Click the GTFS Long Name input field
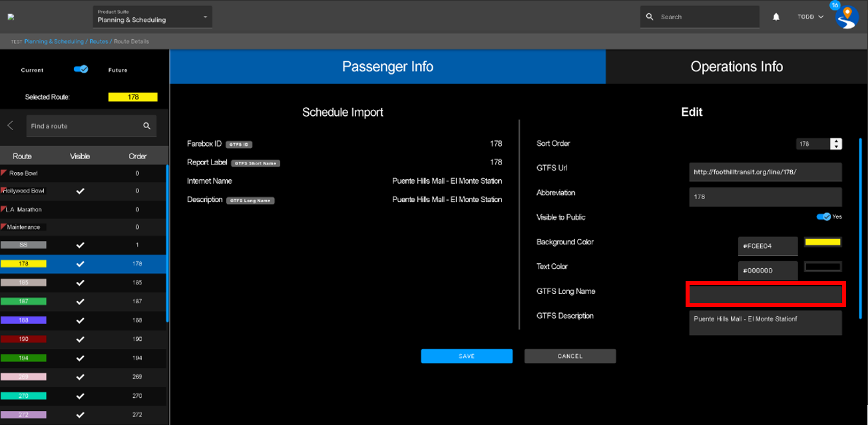Image resolution: width=868 pixels, height=425 pixels. [765, 294]
